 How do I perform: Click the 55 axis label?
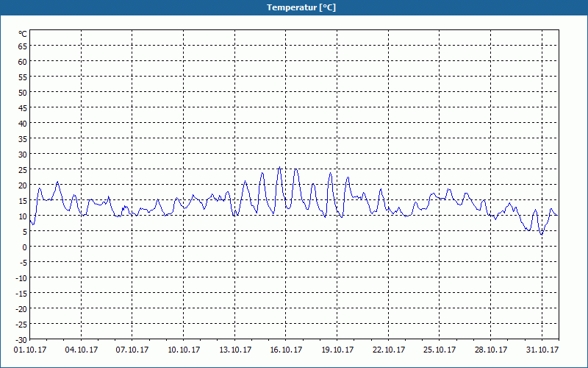tap(23, 77)
